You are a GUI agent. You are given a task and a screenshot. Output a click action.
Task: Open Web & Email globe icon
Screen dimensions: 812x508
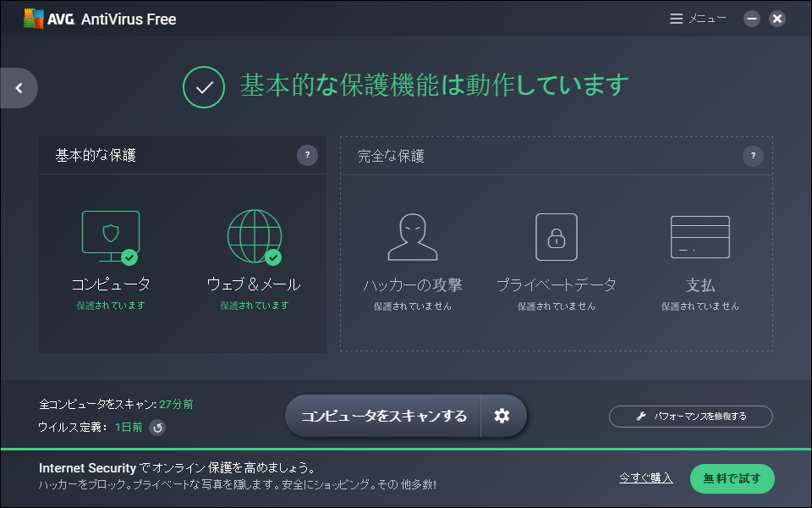click(x=254, y=235)
